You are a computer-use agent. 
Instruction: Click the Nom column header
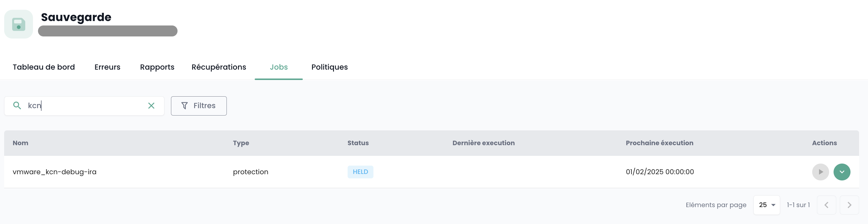[x=20, y=143]
